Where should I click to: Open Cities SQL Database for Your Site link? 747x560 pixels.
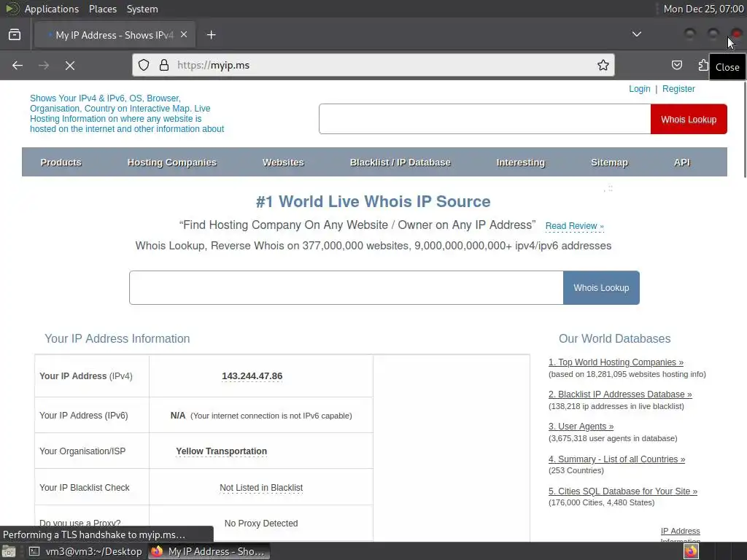tap(623, 491)
